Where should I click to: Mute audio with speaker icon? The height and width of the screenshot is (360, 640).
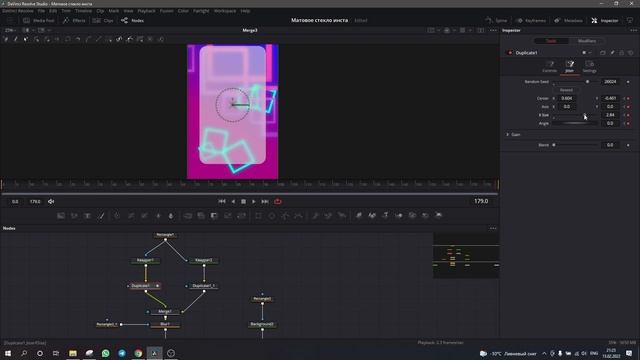[51, 201]
